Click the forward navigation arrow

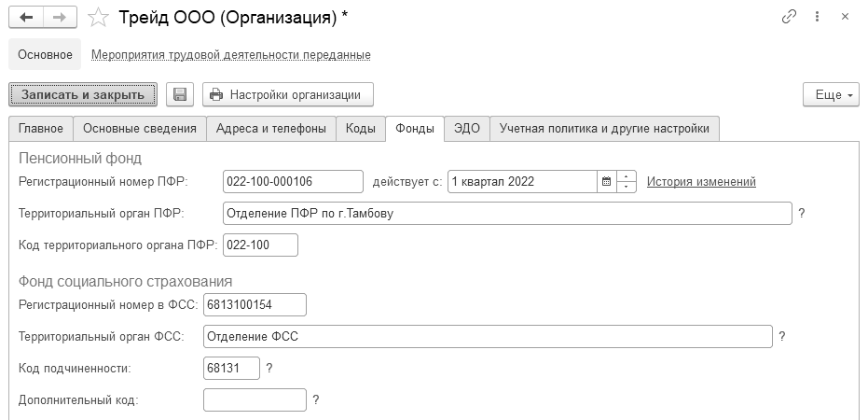(x=59, y=17)
